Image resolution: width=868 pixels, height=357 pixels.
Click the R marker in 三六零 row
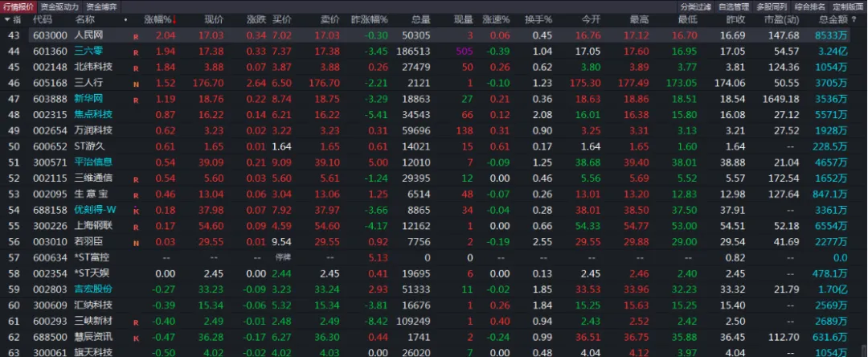pos(136,52)
